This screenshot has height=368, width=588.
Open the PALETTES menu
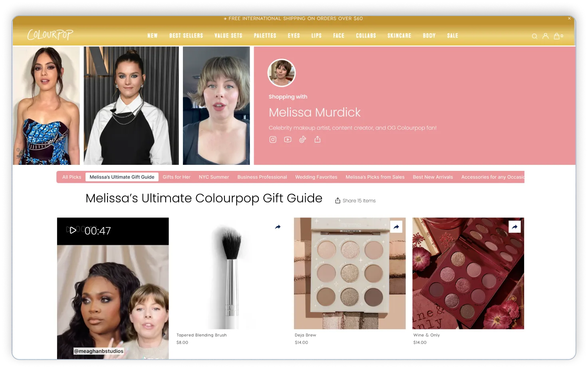click(x=265, y=36)
